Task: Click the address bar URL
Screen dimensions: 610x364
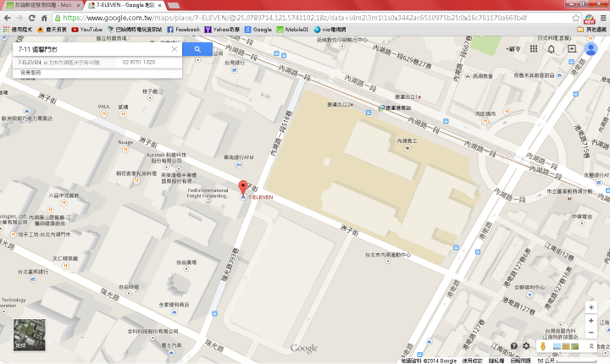Action: (295, 18)
